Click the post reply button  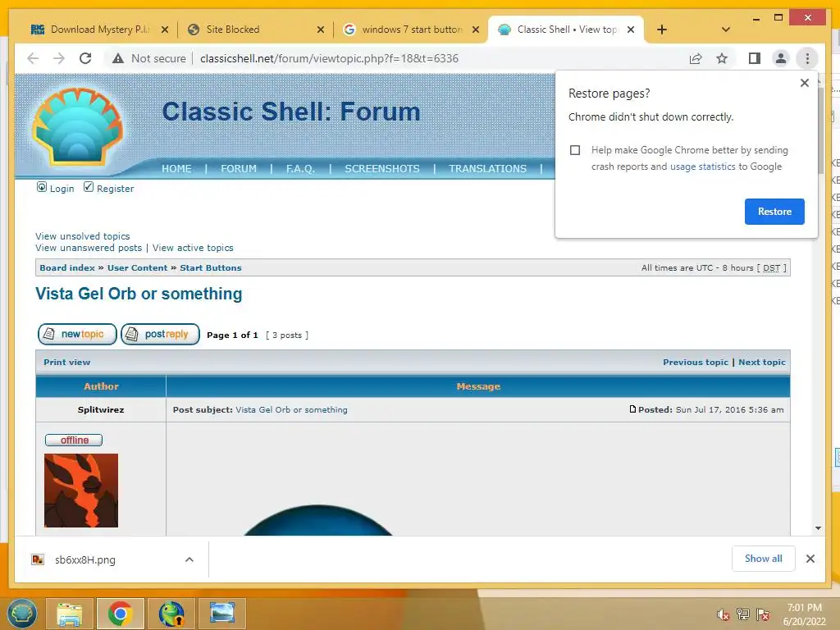click(160, 335)
